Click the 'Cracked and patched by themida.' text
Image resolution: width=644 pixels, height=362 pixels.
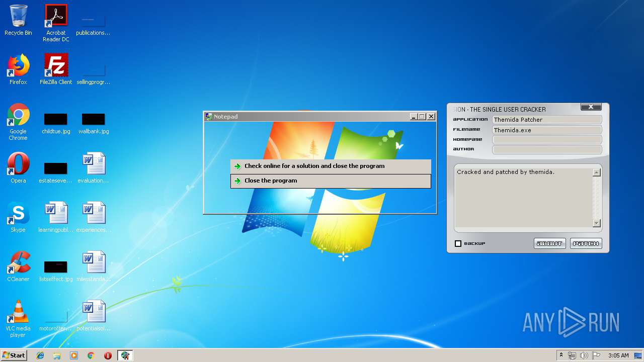[506, 172]
